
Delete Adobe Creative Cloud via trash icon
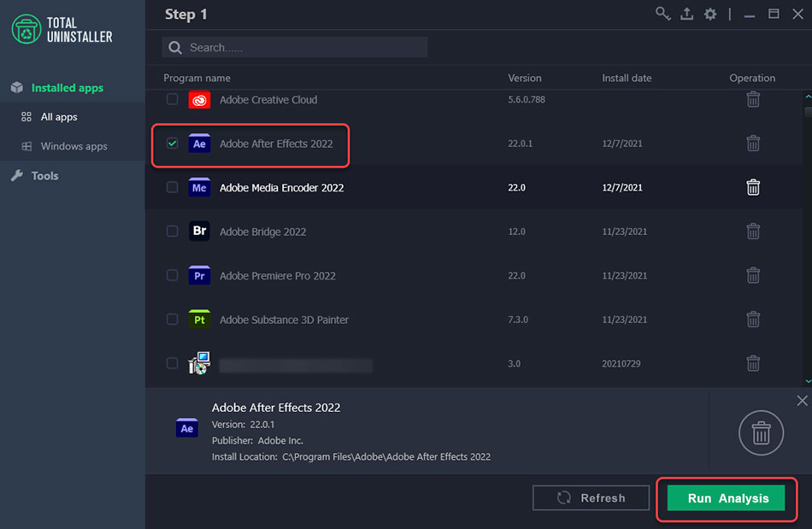(x=753, y=99)
